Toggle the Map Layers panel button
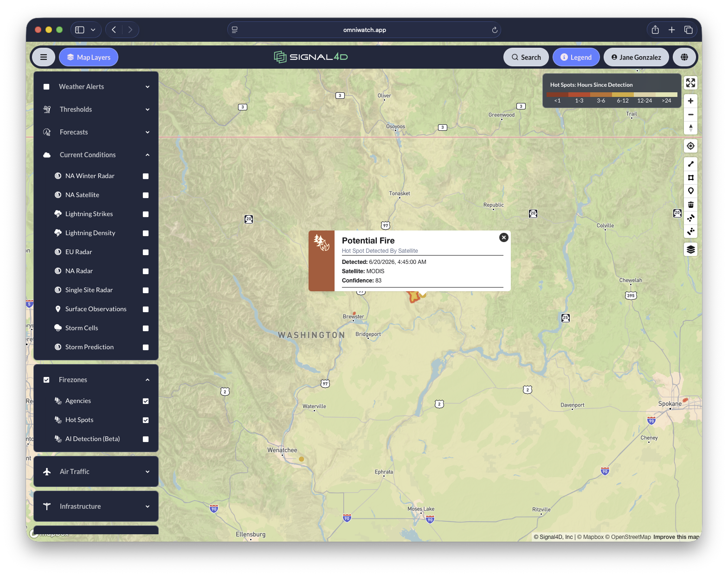The width and height of the screenshot is (728, 576). [x=89, y=57]
